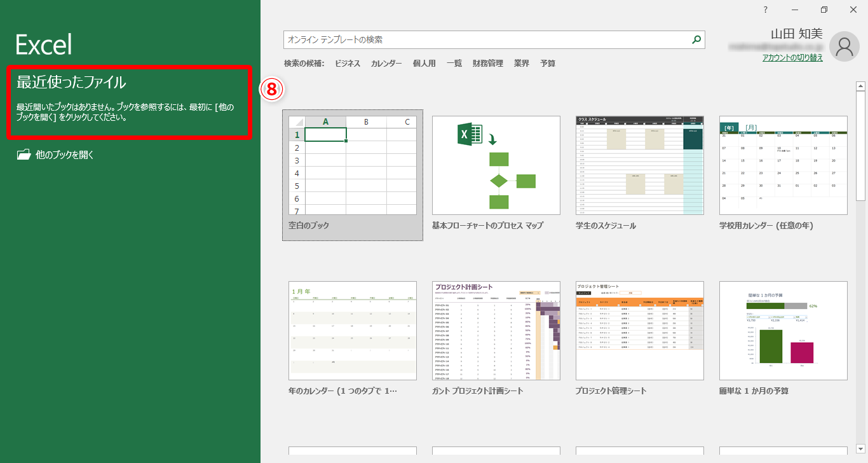Click the 検索の候補: label
Screen dimensions: 868x463
pos(304,64)
